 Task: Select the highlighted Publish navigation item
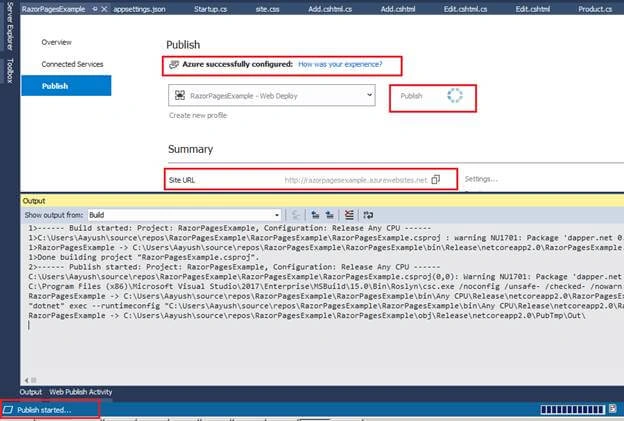click(x=66, y=86)
